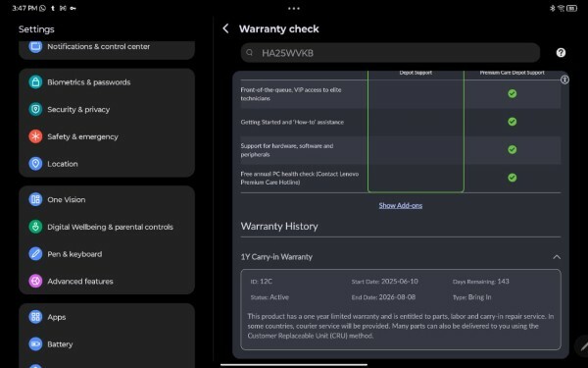588x368 pixels.
Task: Open the help question mark icon
Action: coord(561,53)
